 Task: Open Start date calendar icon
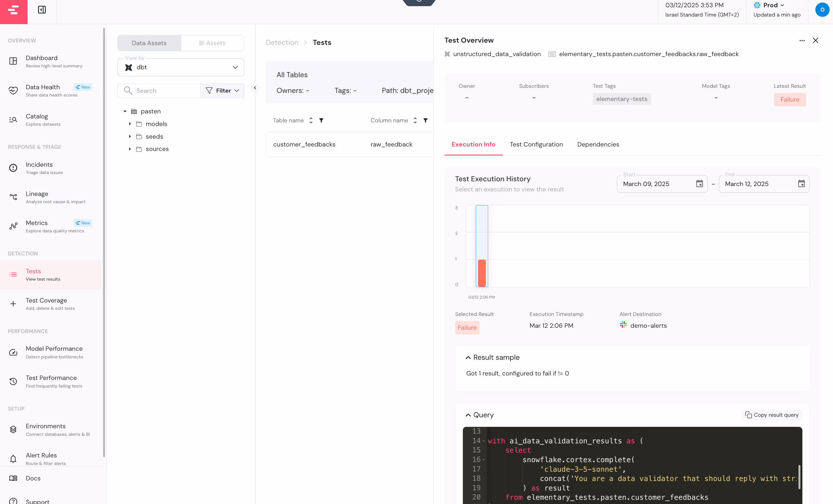tap(699, 184)
